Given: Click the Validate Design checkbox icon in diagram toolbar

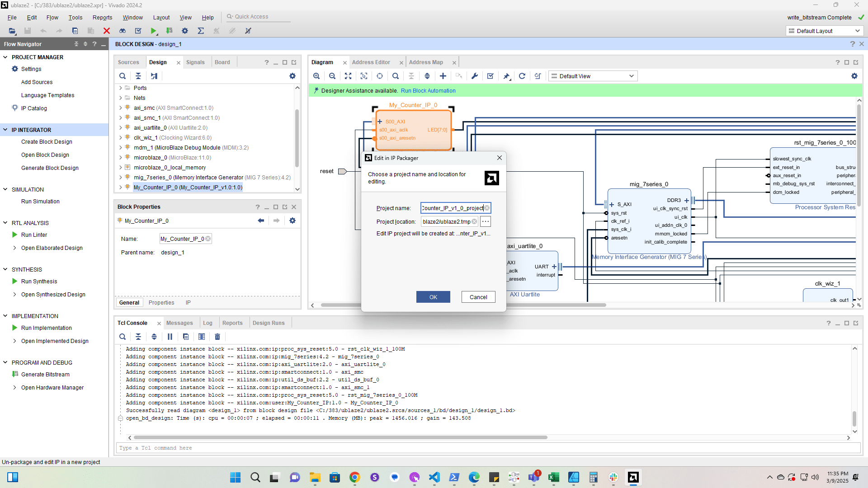Looking at the screenshot, I should click(490, 76).
